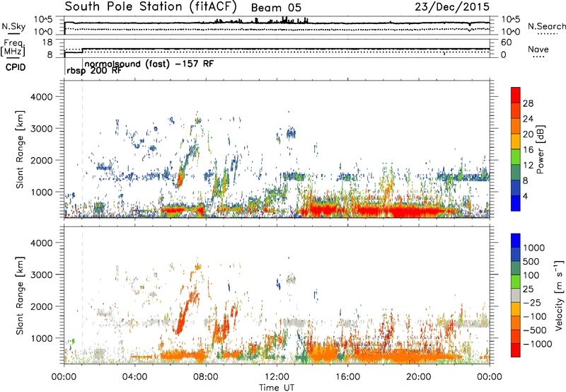Click the 'N.Sky' legend label
The width and height of the screenshot is (566, 392).
[13, 26]
